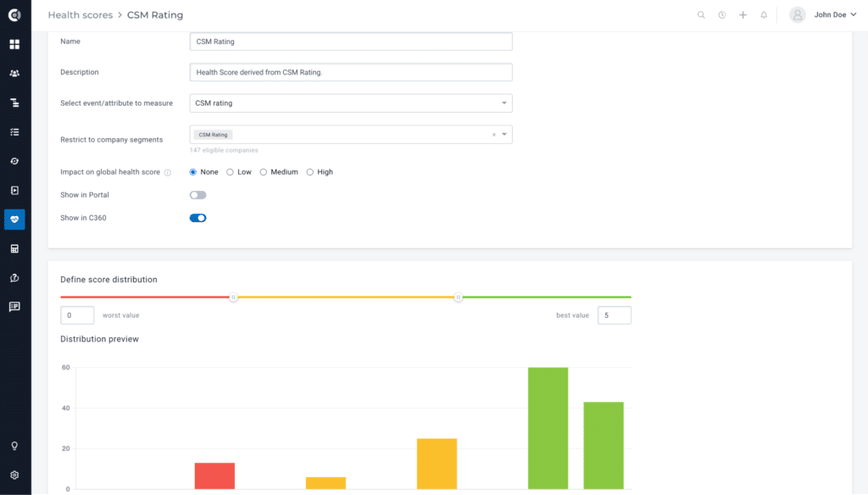The height and width of the screenshot is (495, 868).
Task: Click the tasks checklist icon in sidebar
Action: (x=14, y=131)
